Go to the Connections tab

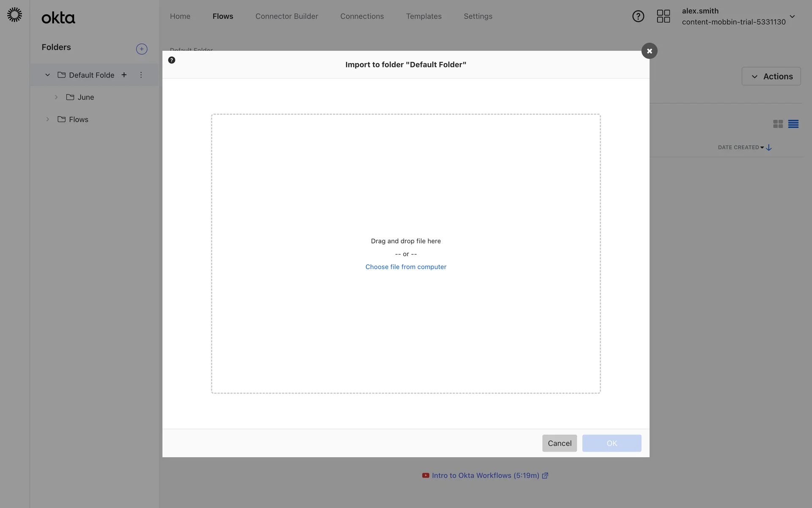tap(362, 17)
